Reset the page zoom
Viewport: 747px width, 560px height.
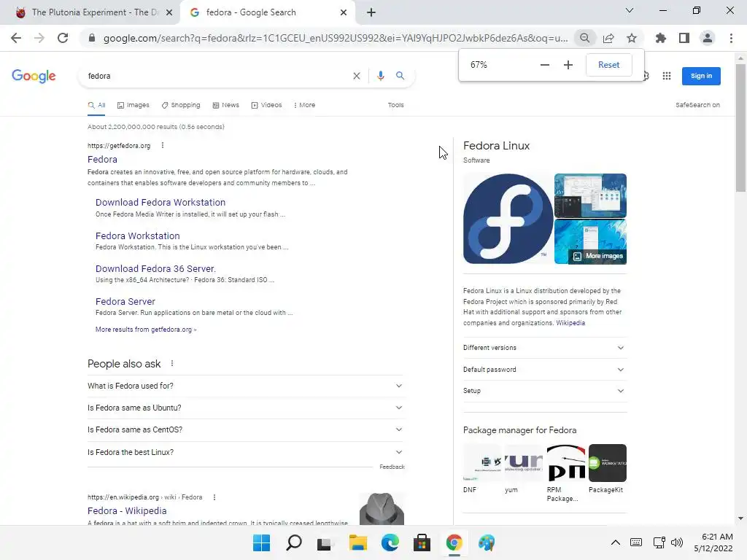[609, 65]
